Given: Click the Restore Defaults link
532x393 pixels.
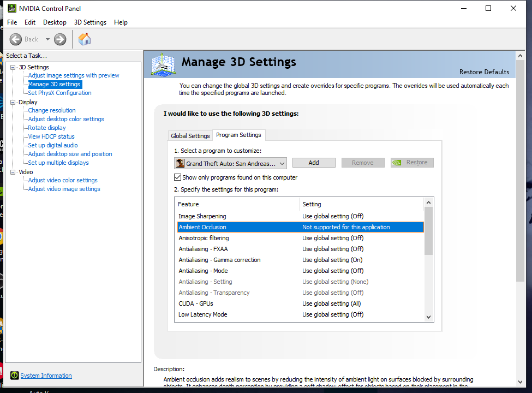Looking at the screenshot, I should [x=484, y=72].
